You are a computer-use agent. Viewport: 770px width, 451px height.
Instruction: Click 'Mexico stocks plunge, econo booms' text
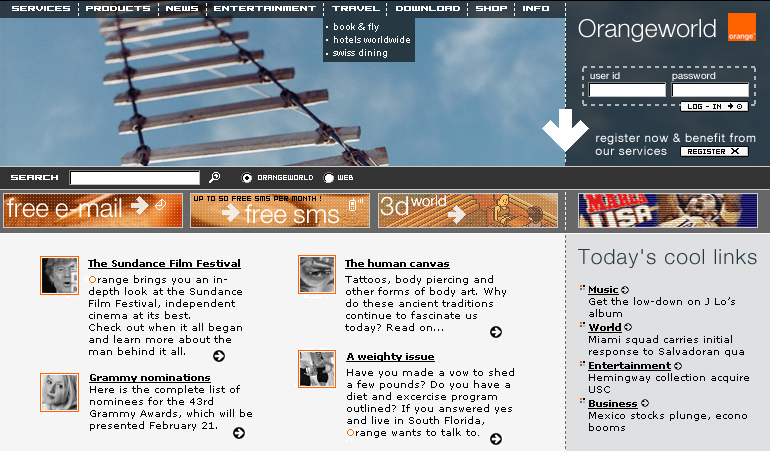point(668,422)
